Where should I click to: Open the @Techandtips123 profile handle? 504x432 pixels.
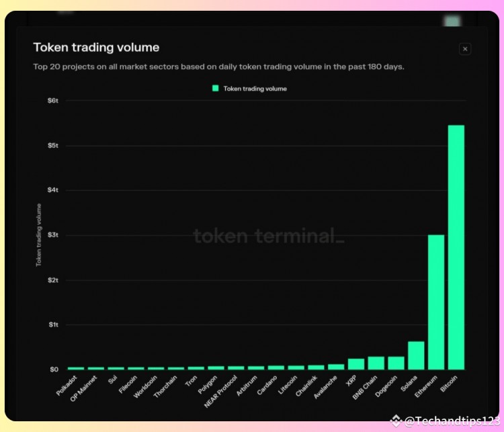(451, 421)
